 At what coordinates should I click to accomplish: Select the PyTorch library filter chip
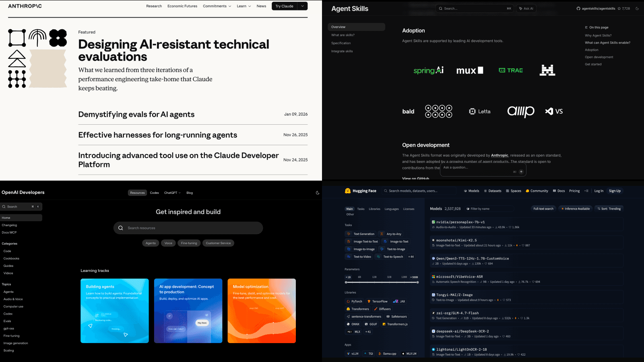pos(355,301)
